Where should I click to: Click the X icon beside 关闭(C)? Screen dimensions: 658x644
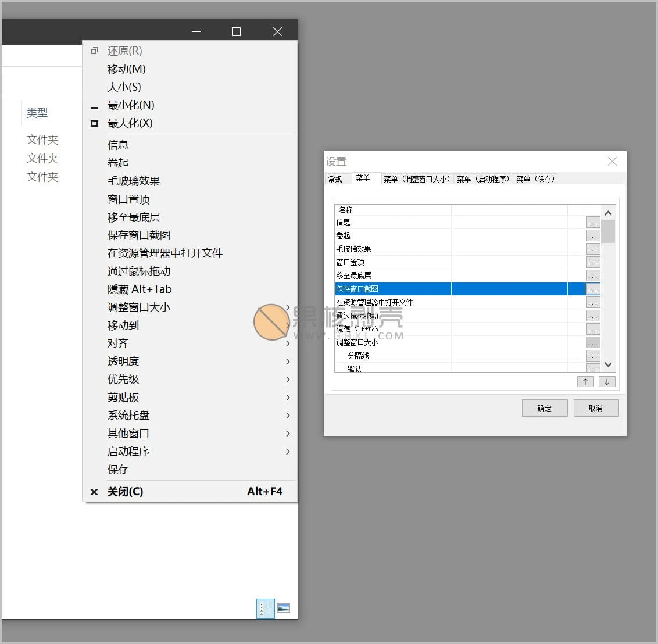pyautogui.click(x=94, y=492)
